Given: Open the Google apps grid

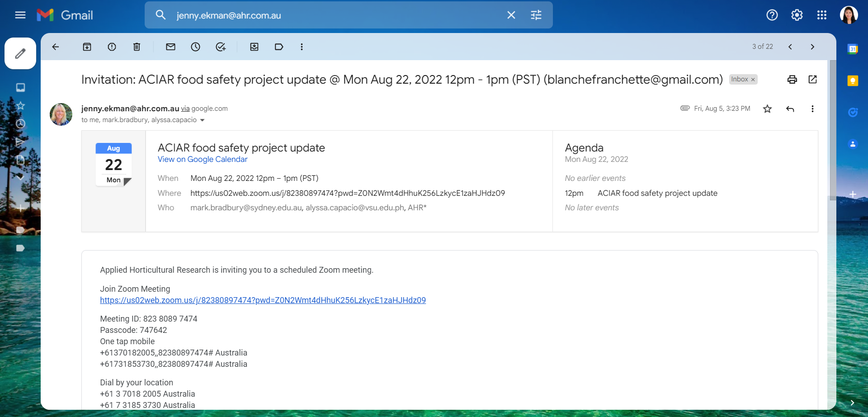Looking at the screenshot, I should click(821, 15).
